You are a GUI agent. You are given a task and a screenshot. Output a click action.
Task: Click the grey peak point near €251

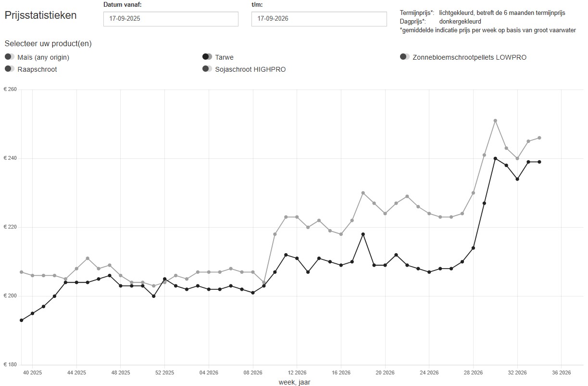[495, 120]
